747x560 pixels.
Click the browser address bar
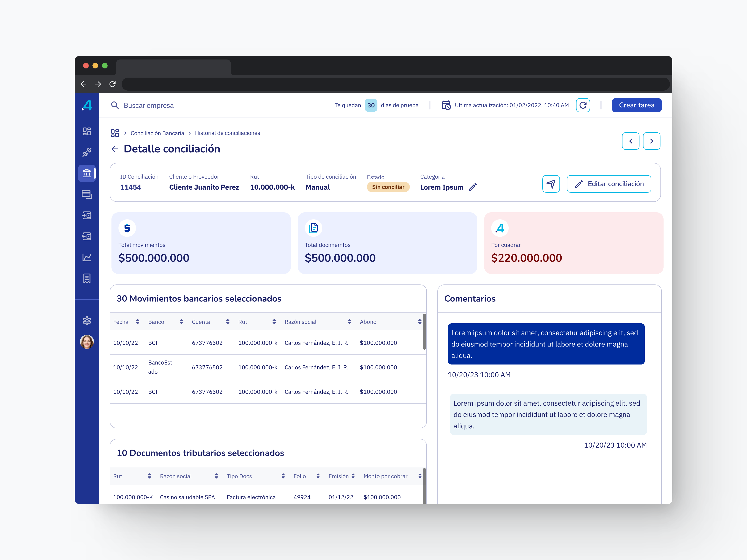pyautogui.click(x=395, y=84)
